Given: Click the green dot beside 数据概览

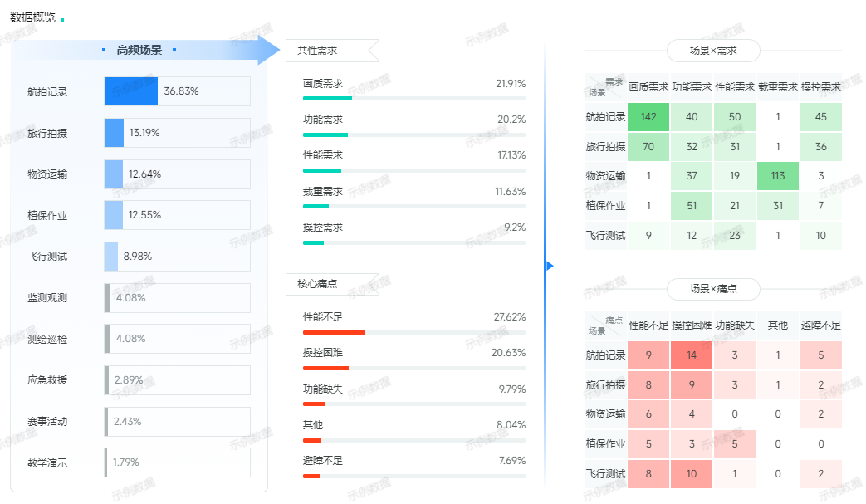Looking at the screenshot, I should 62,19.
